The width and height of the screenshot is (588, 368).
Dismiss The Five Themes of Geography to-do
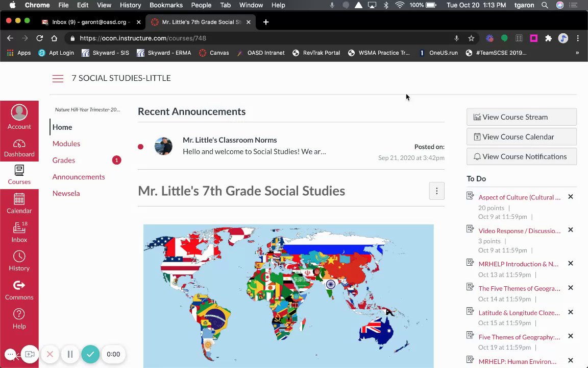coord(570,288)
